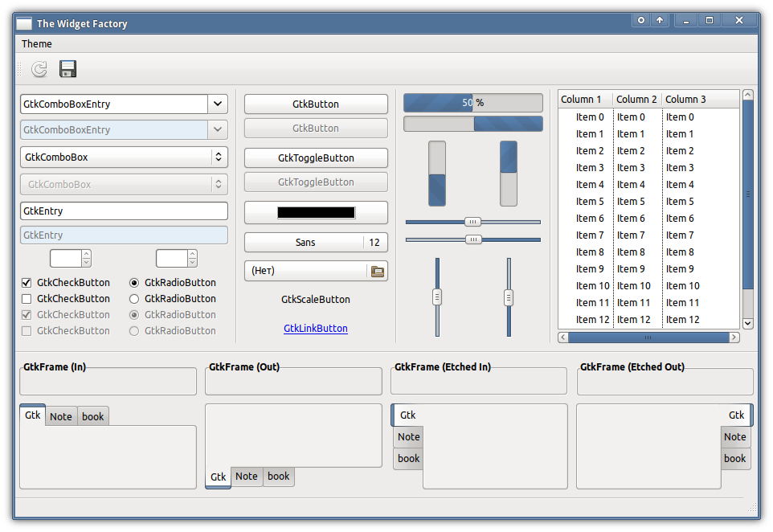Open the Theme menu
Screen dimensions: 773x532
coord(36,44)
